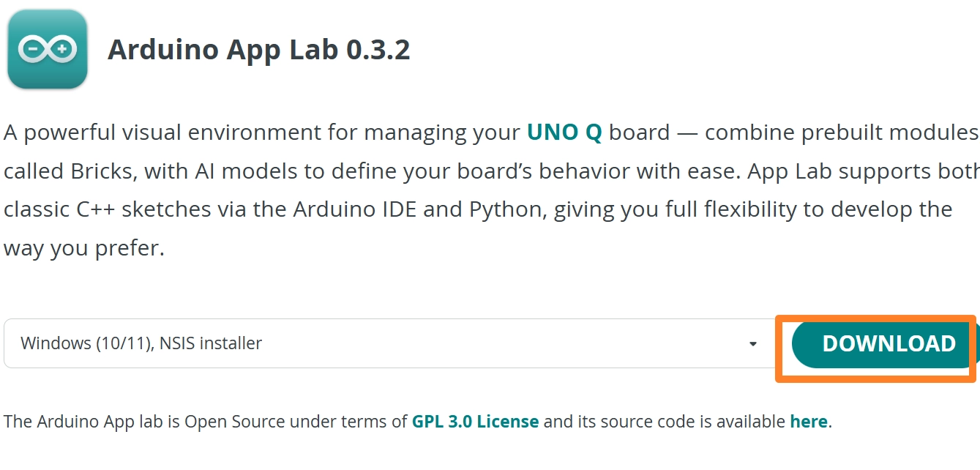The image size is (980, 470).
Task: Click the minus symbol in the Arduino logo
Action: point(33,50)
